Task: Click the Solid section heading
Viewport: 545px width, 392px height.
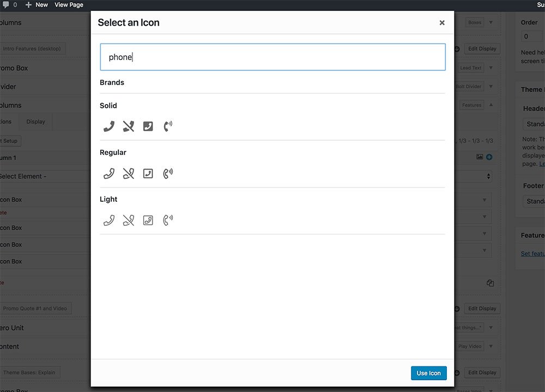Action: (108, 105)
